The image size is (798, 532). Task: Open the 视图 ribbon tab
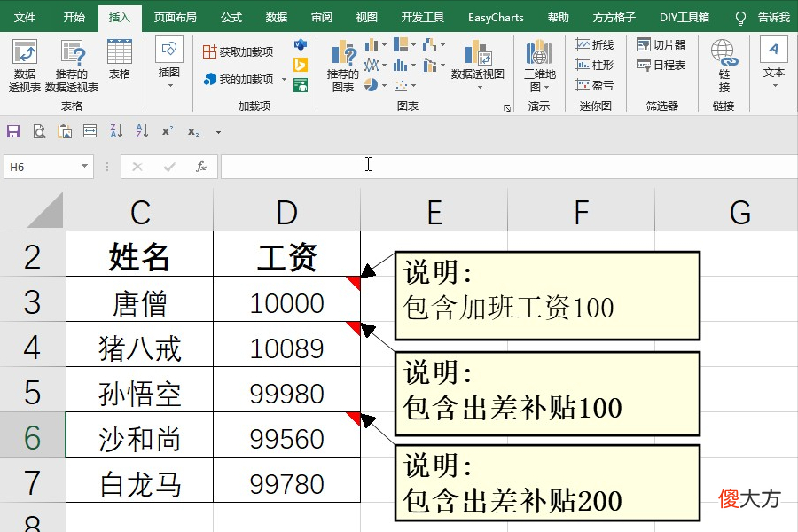[367, 18]
